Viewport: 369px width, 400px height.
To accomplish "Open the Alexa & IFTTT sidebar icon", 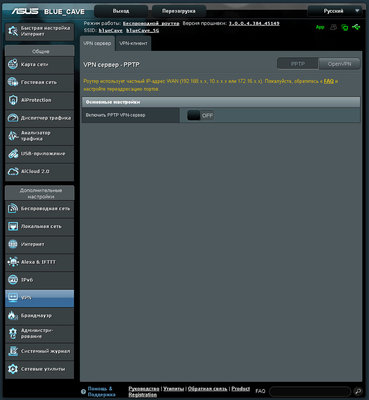I will 13,262.
